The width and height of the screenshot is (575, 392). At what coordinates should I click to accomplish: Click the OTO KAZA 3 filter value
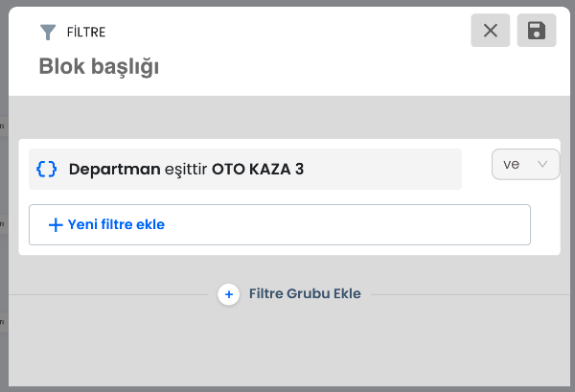[x=258, y=169]
